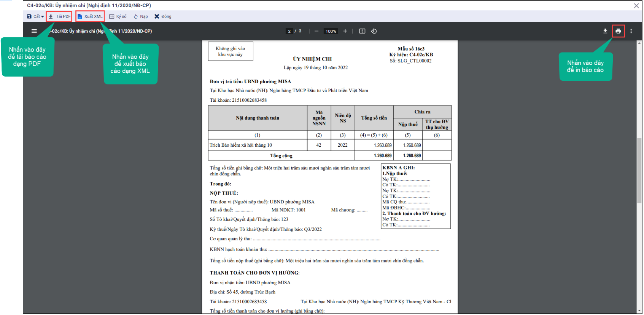
Task: Select the ỦY NHIỆM CHI title text
Action: click(x=312, y=59)
